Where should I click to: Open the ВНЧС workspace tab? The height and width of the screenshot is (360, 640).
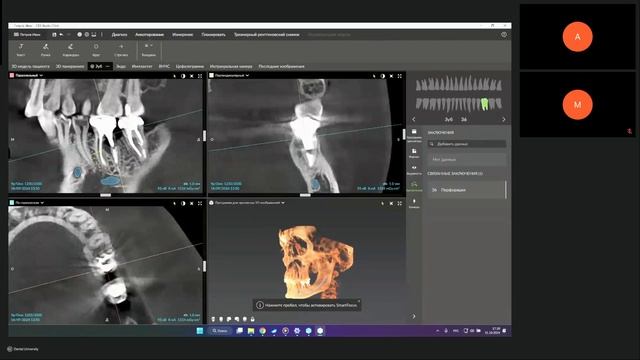[164, 66]
